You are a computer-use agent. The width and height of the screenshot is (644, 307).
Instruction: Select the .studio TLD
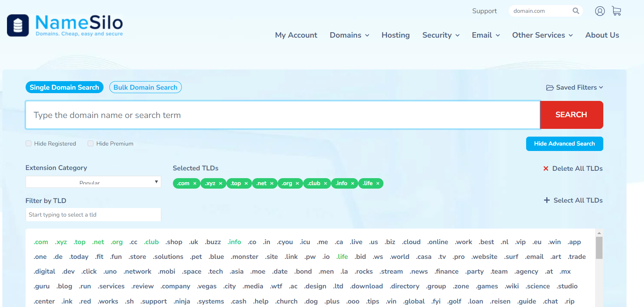tap(567, 286)
